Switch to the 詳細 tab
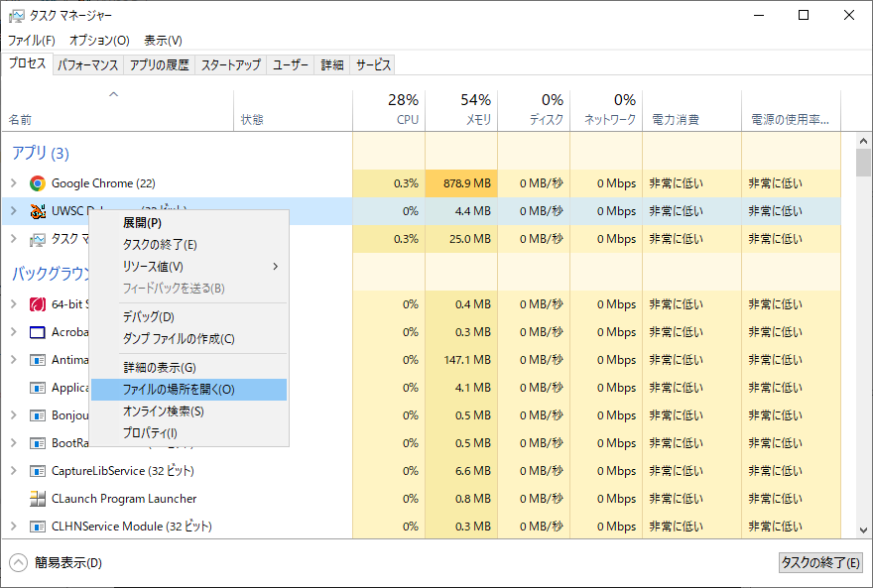 click(x=331, y=65)
